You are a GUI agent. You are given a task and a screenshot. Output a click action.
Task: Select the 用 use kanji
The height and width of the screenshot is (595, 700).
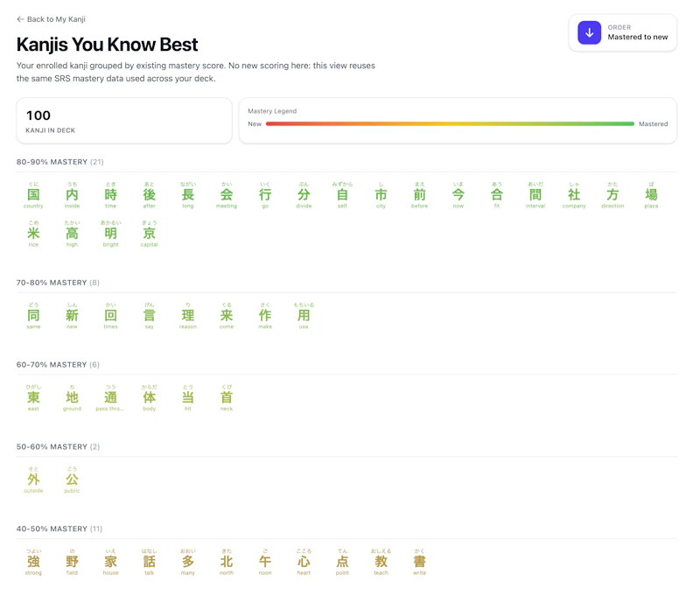[x=304, y=316]
